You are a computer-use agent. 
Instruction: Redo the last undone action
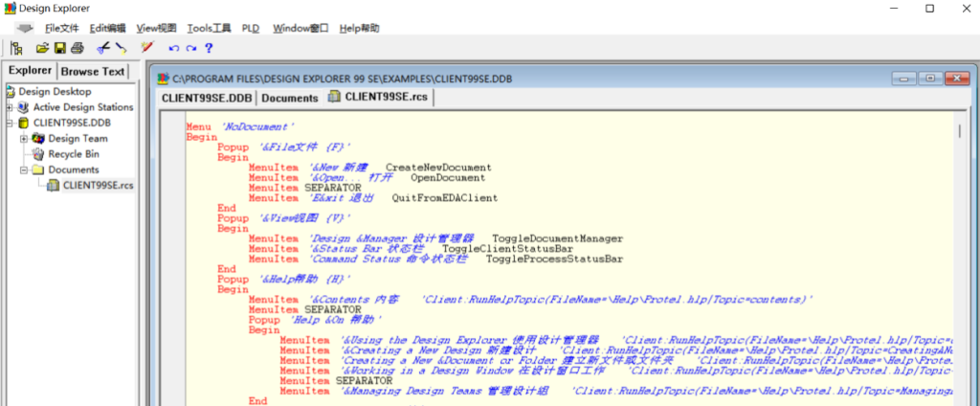click(x=190, y=48)
